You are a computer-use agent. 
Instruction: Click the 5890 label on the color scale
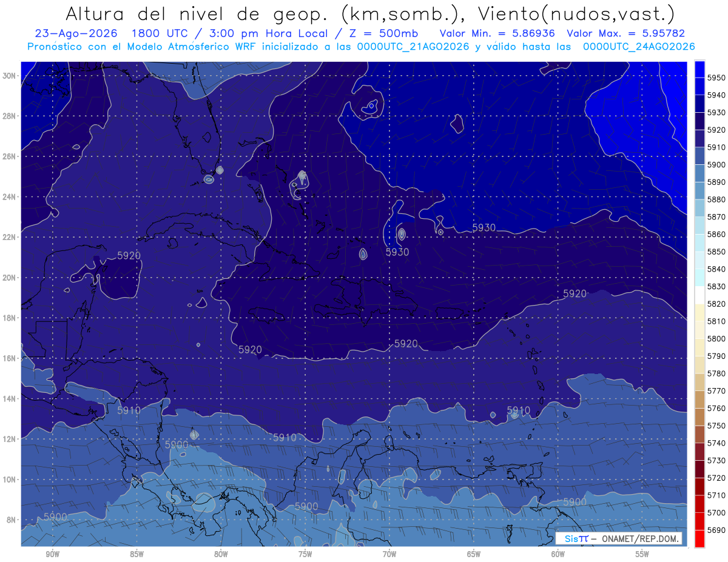[716, 182]
